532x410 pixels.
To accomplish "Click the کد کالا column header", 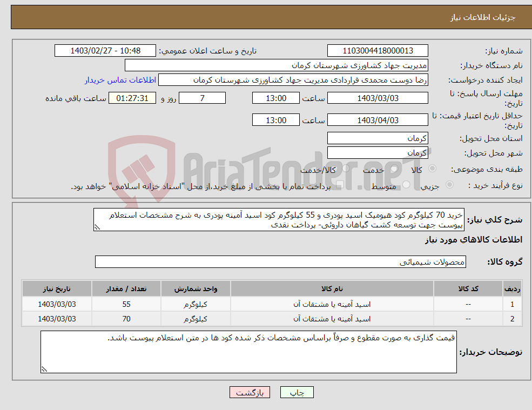I will 468,288.
